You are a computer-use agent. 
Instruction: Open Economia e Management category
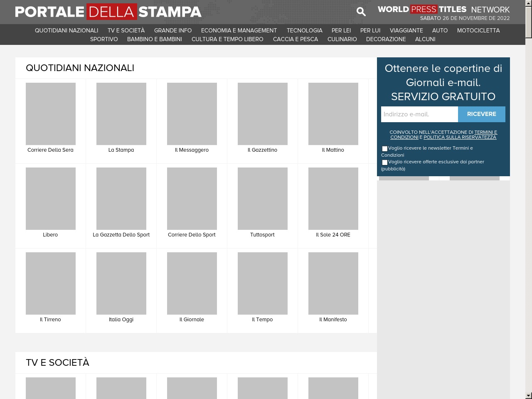point(239,30)
